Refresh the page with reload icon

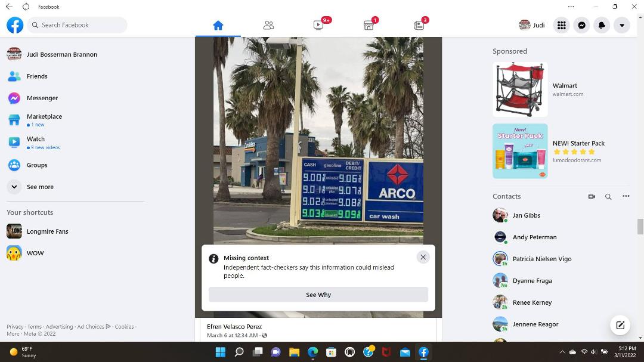pos(26,7)
